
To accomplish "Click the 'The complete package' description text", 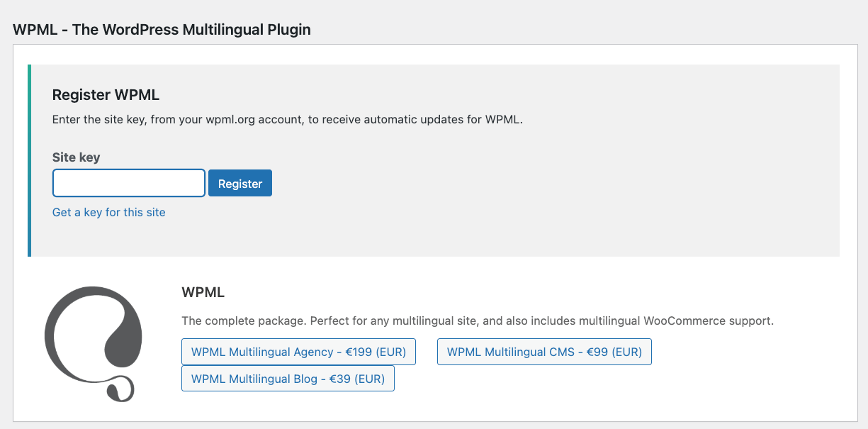I will pos(478,321).
